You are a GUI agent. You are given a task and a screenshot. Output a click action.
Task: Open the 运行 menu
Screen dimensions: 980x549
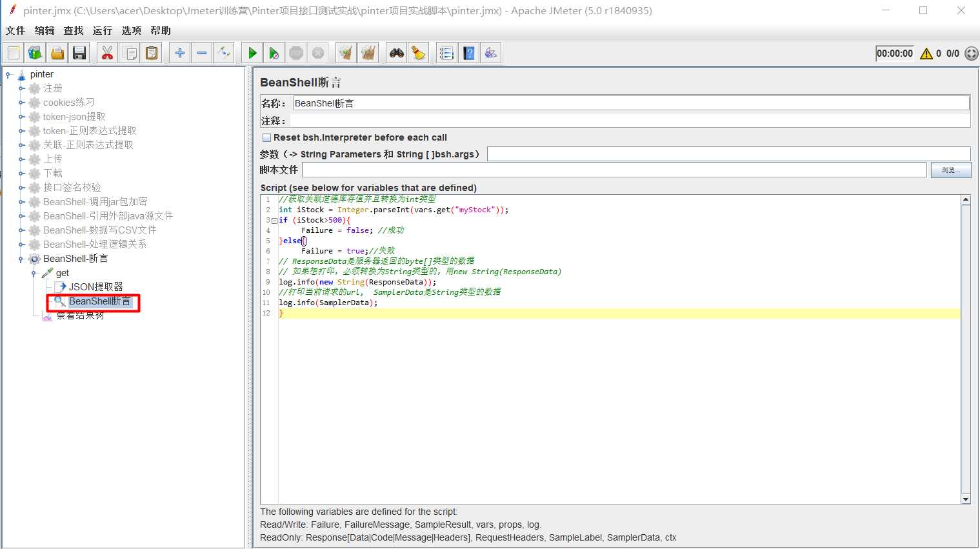click(x=102, y=30)
